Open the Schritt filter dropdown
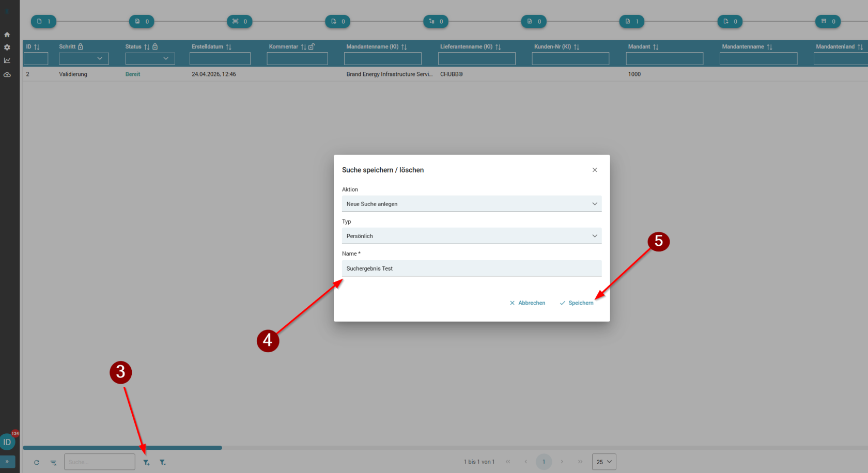The width and height of the screenshot is (868, 473). pyautogui.click(x=84, y=58)
